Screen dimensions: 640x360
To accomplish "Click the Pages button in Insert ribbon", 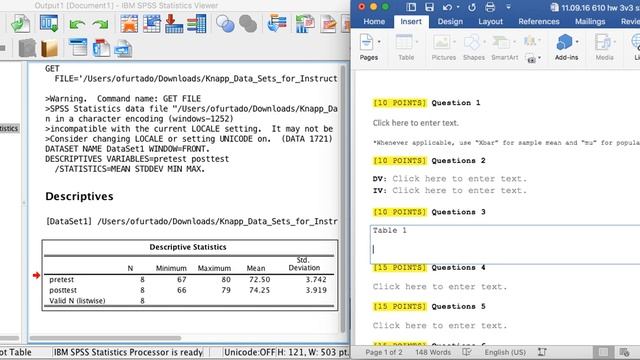I will [369, 47].
